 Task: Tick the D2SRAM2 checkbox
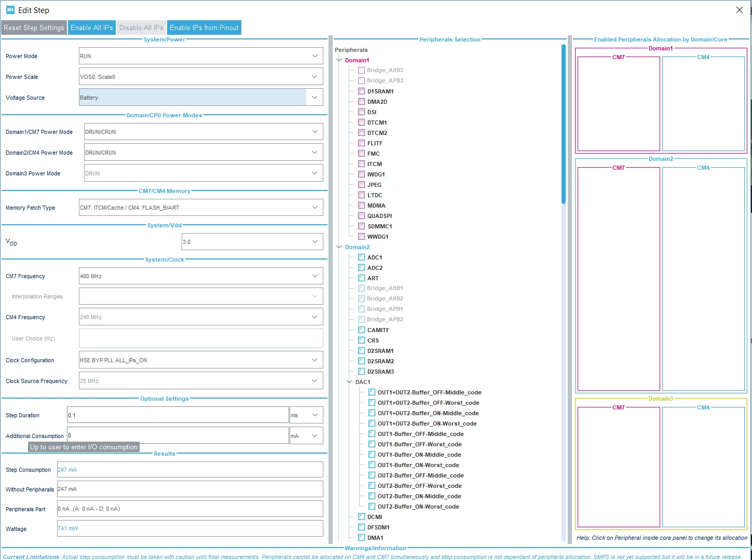(x=361, y=361)
